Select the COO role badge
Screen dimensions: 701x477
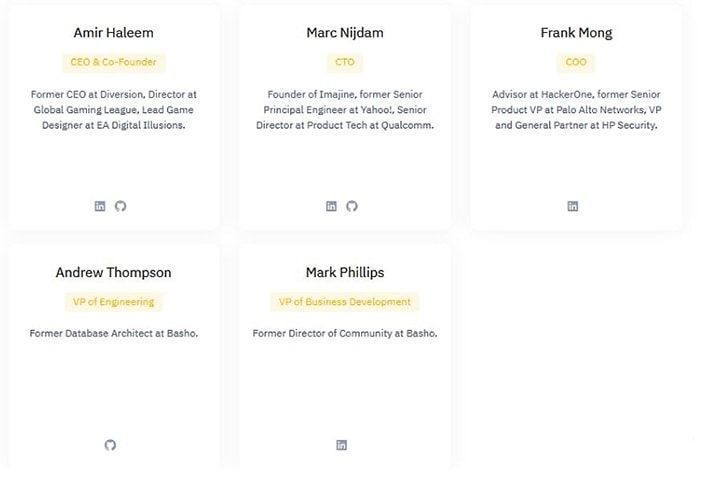click(576, 62)
